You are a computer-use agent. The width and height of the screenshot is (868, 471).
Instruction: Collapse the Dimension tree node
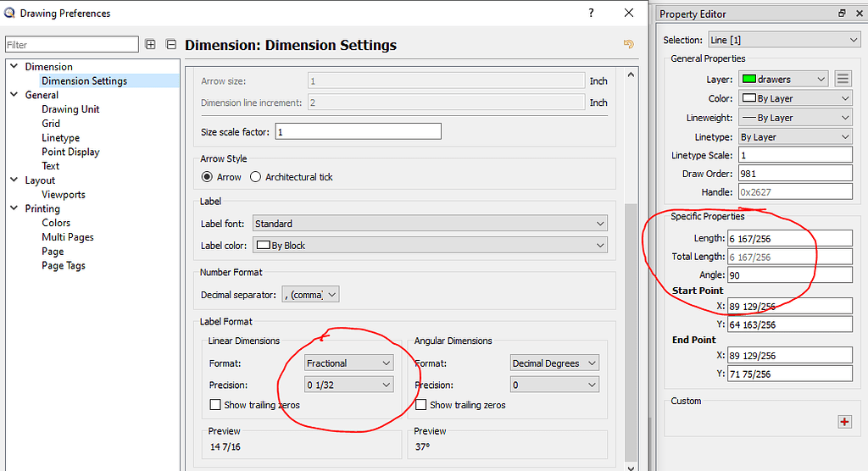pyautogui.click(x=14, y=66)
